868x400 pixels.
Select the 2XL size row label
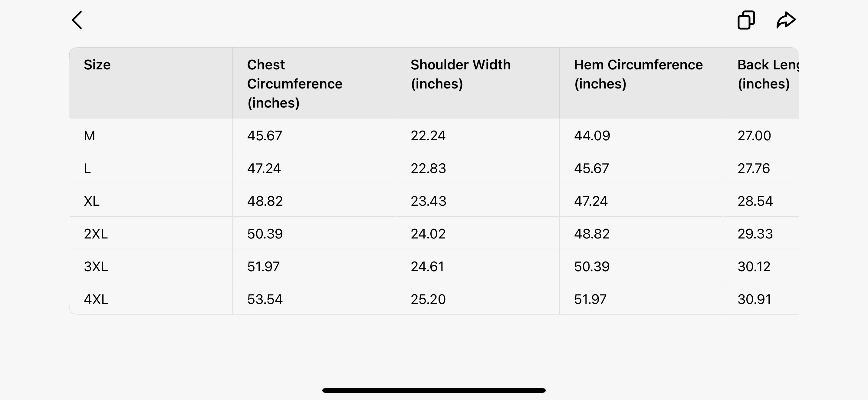point(96,234)
